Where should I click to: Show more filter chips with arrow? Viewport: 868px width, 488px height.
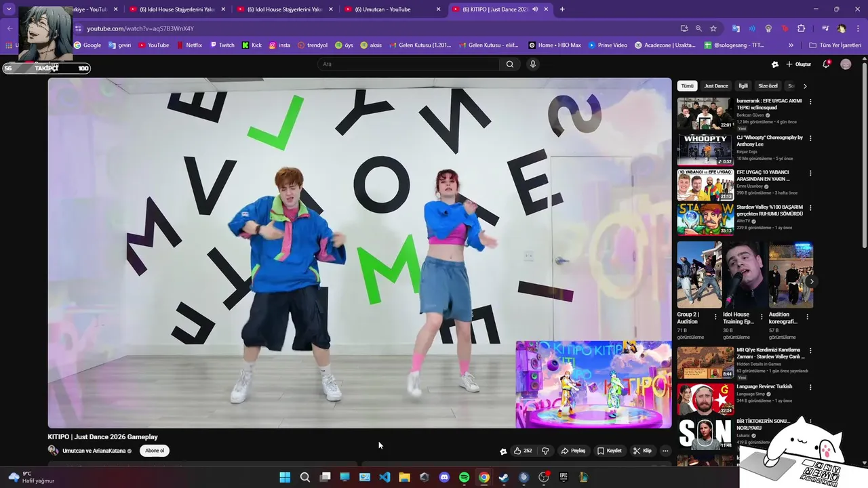coord(805,86)
